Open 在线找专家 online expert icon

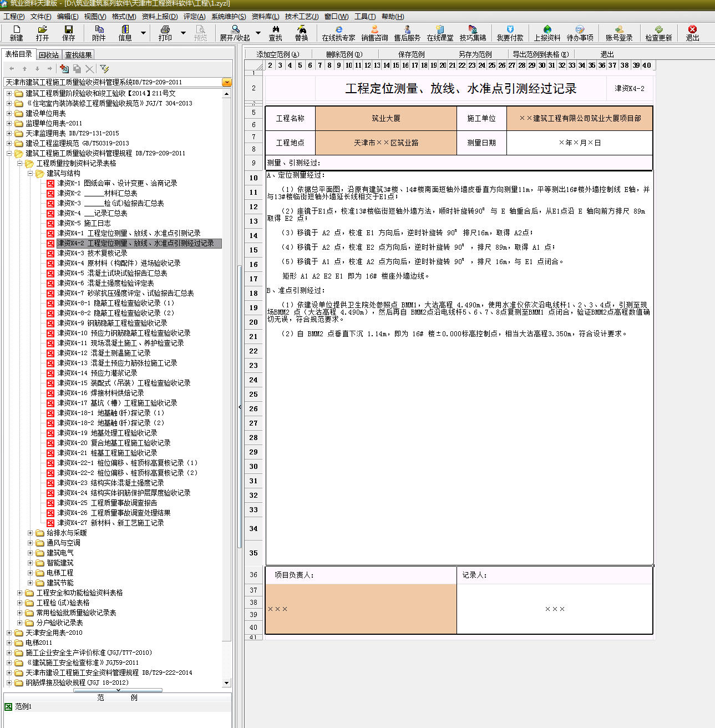338,33
